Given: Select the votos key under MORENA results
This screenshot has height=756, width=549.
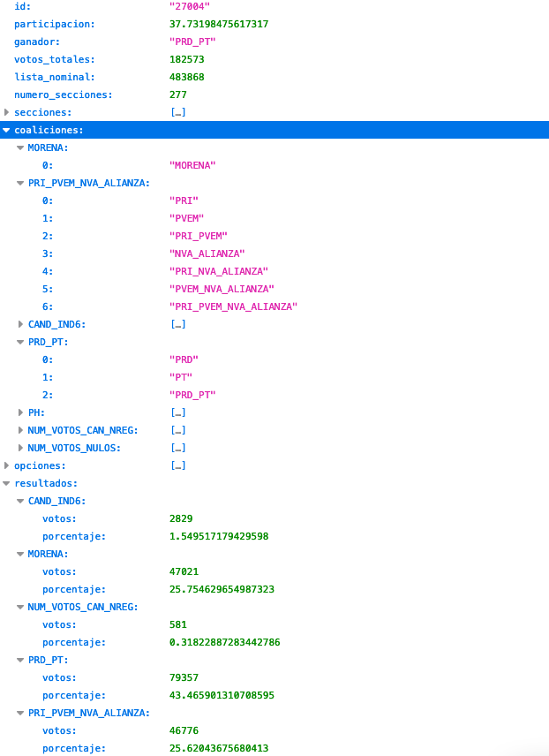Looking at the screenshot, I should (59, 571).
